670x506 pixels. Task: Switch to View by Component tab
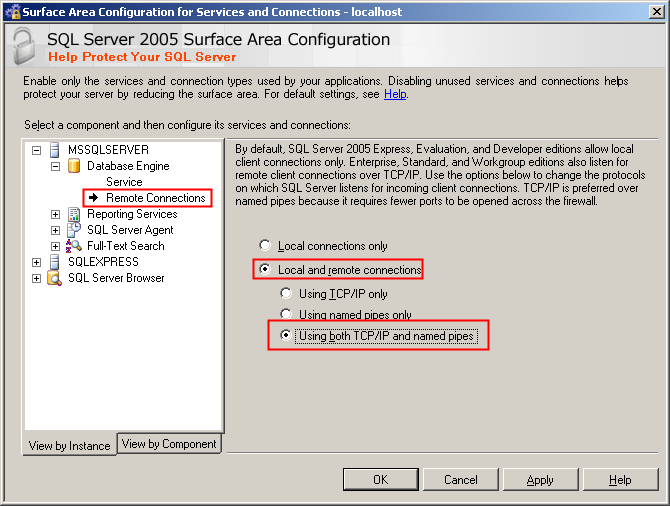(169, 444)
